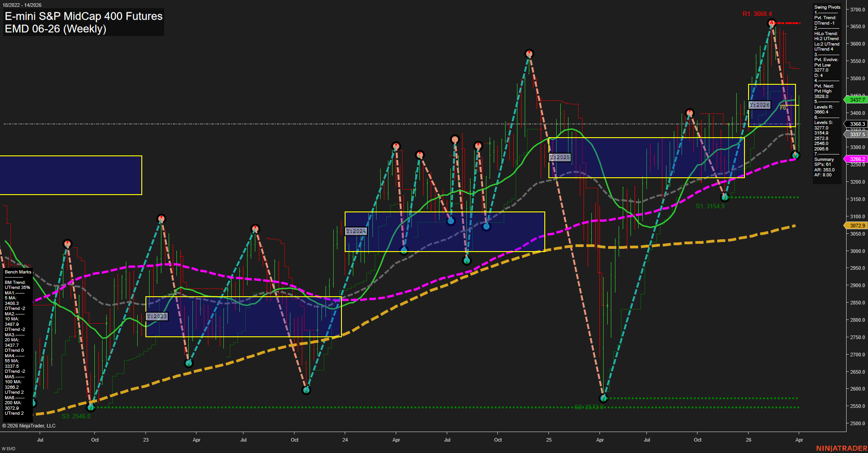Click the Apr label on the date axis
Viewport: 868px width, 453px height.
pos(196,440)
